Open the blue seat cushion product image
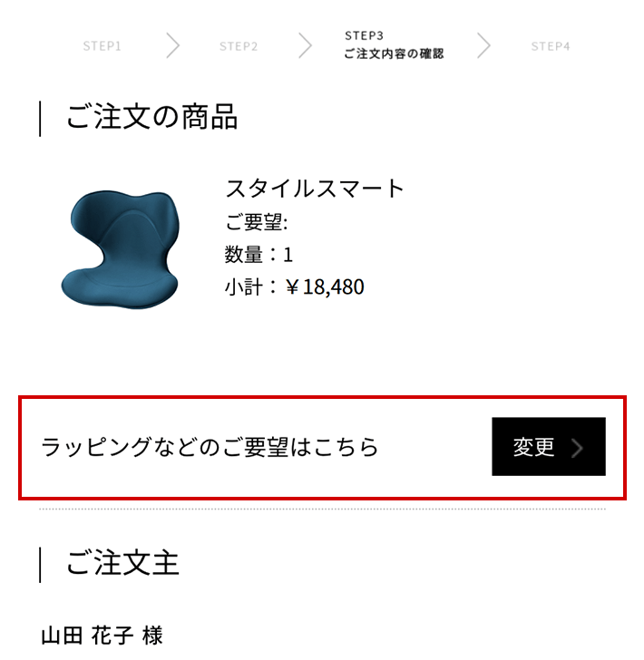The width and height of the screenshot is (644, 660). coord(121,250)
